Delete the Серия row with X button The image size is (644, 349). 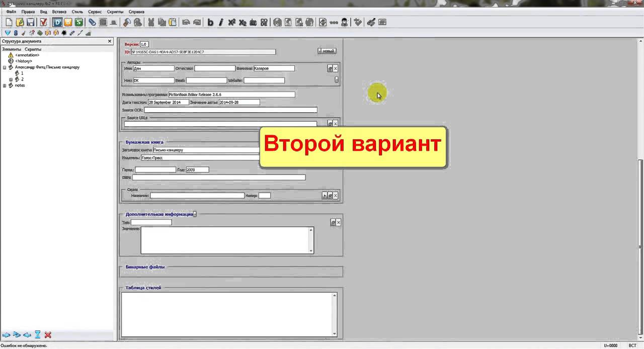point(336,196)
